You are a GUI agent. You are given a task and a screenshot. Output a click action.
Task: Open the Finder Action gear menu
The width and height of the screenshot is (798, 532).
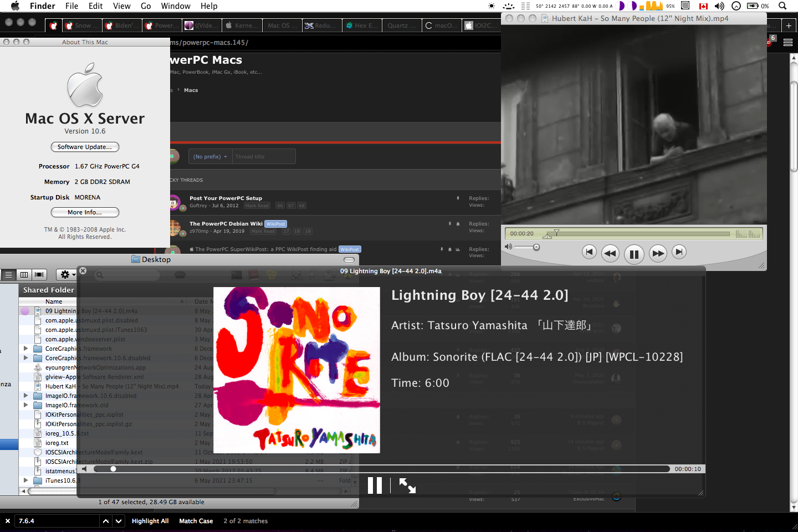tap(66, 274)
